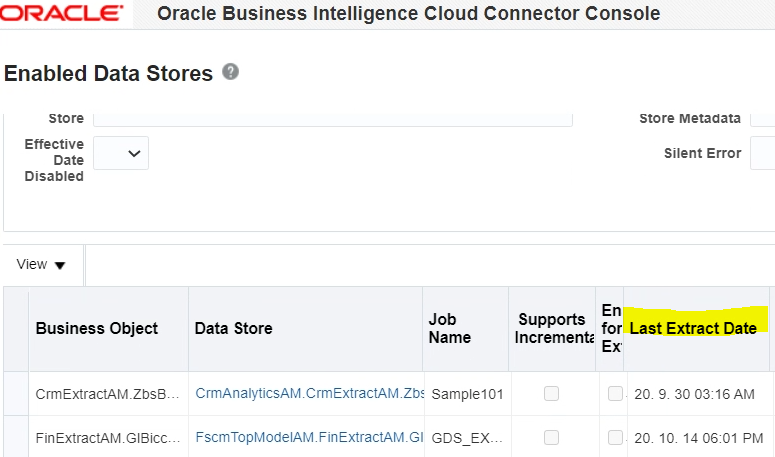Open the FscmTopModelAM.FinExtractAM data store link

309,437
